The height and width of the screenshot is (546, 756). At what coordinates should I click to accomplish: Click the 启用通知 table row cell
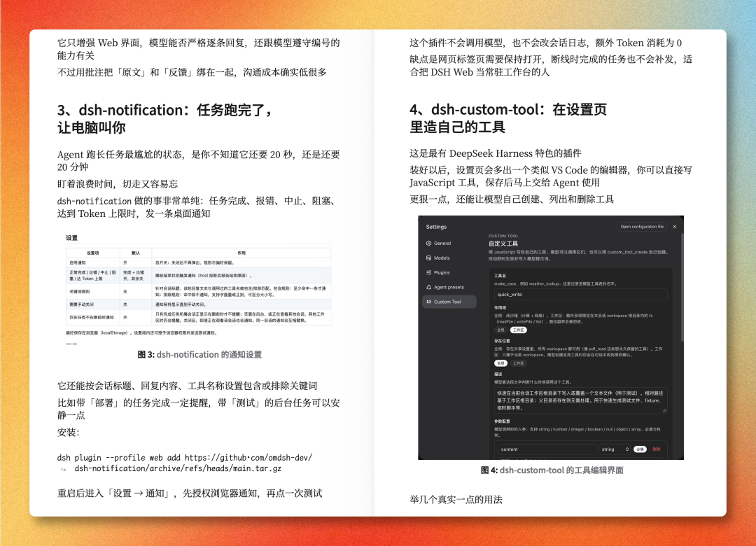coord(92,263)
